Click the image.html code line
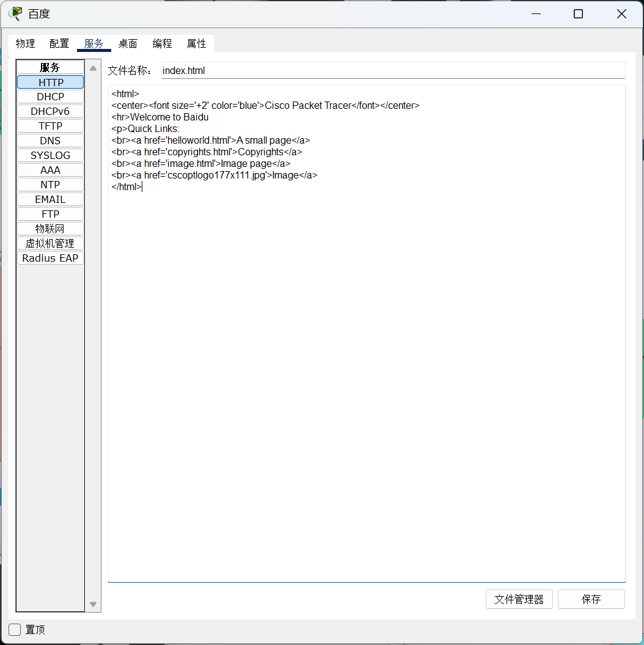Screen dimensions: 644x645 tap(201, 164)
